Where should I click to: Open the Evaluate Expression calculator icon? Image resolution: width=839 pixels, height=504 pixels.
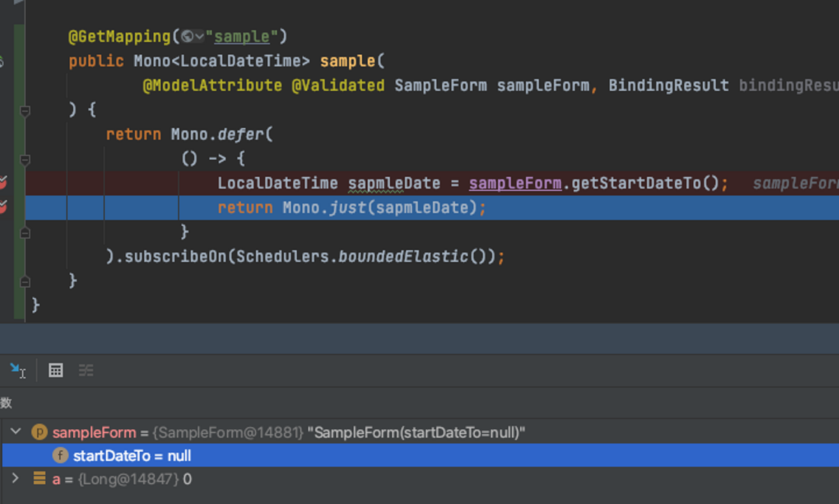pos(56,370)
